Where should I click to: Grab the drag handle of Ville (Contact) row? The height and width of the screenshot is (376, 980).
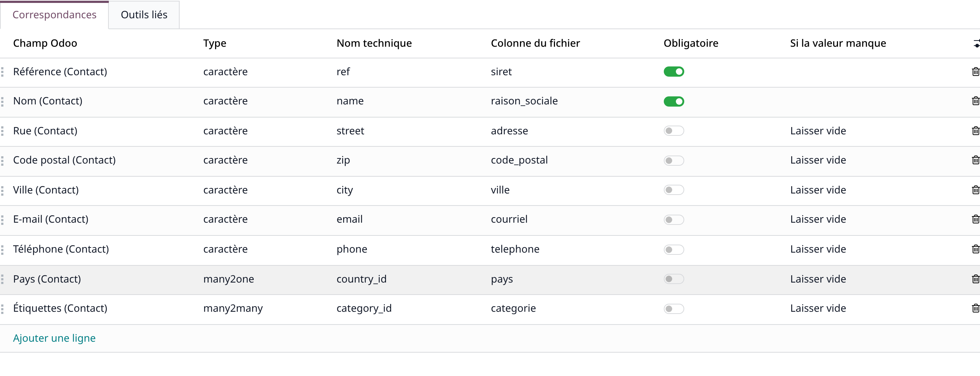3,190
